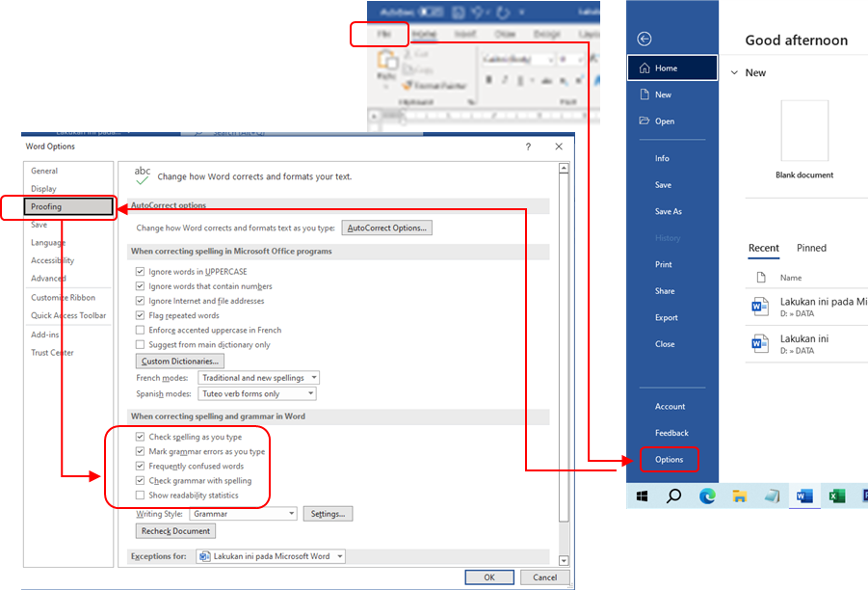Open the Customize Quick Access Toolbar arrow

pyautogui.click(x=522, y=12)
